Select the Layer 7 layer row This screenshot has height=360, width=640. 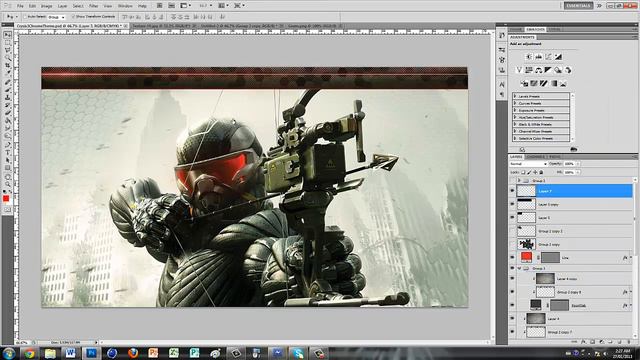point(571,191)
